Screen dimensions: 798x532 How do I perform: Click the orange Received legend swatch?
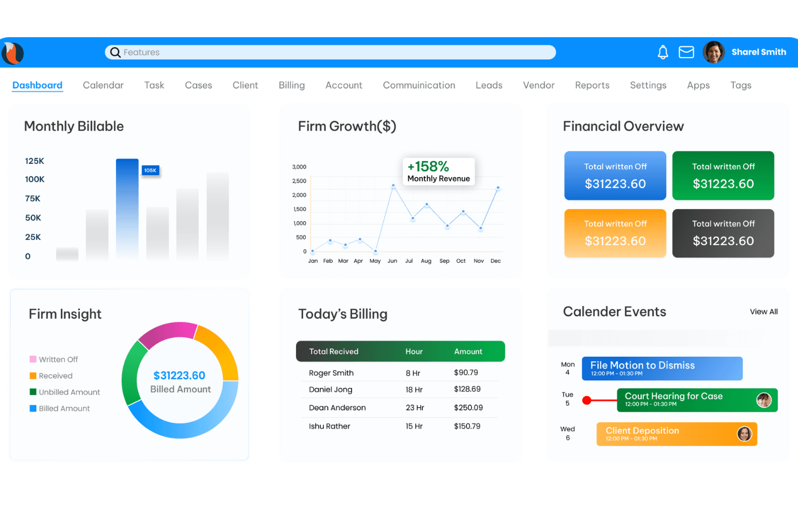pos(33,376)
